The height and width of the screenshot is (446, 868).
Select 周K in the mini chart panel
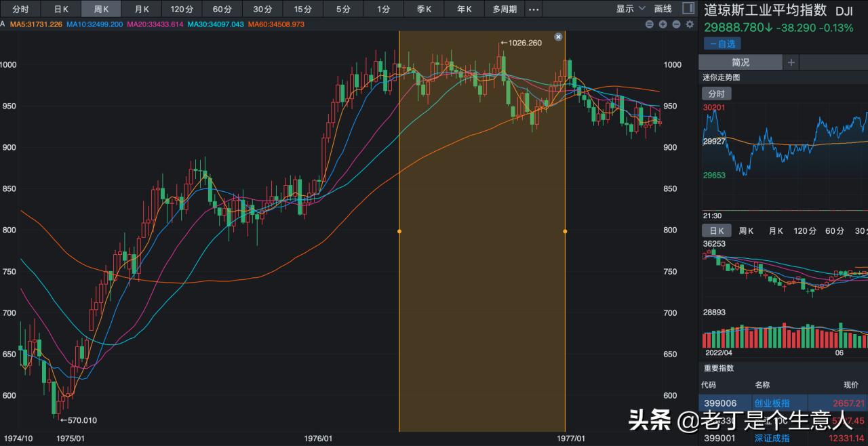[x=746, y=230]
